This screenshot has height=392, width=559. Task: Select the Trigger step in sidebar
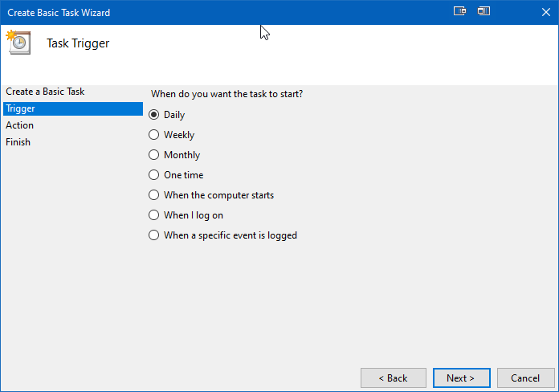click(x=73, y=108)
